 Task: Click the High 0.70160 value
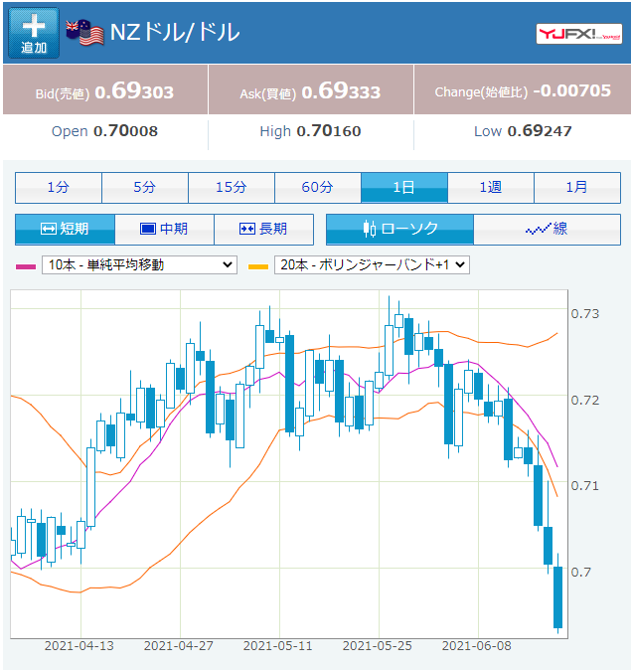pos(329,131)
